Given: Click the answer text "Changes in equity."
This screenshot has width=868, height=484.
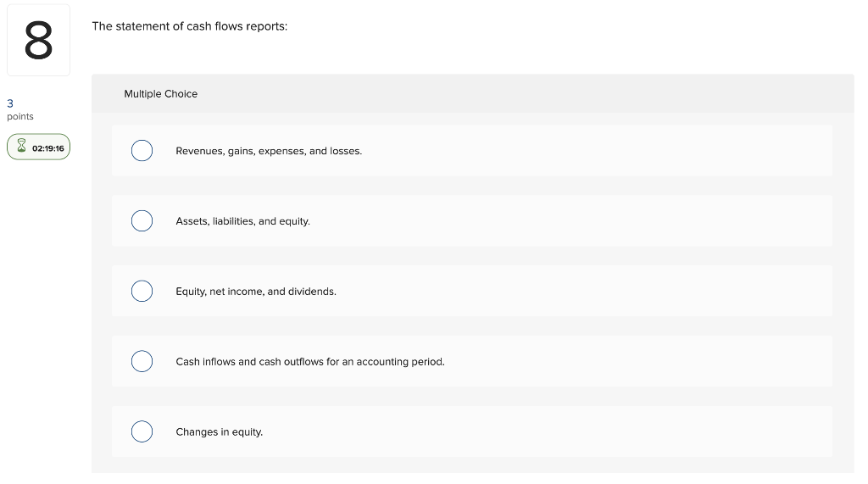Looking at the screenshot, I should [220, 432].
